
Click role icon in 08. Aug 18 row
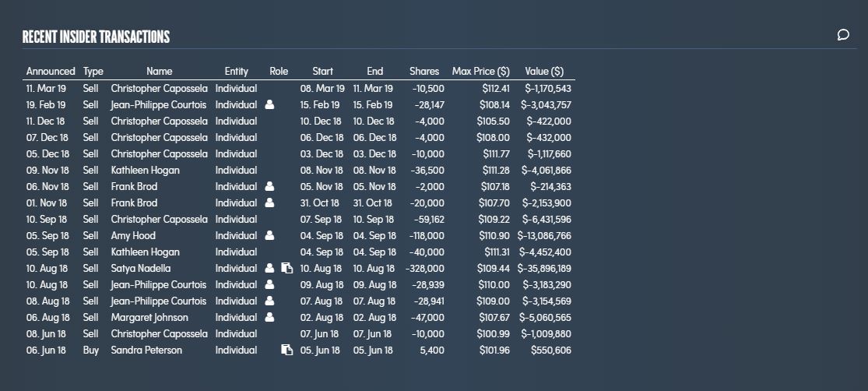269,301
